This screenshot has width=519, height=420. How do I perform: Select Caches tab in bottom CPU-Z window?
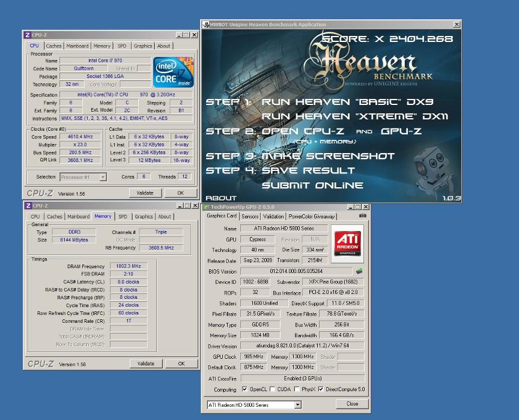pos(55,217)
